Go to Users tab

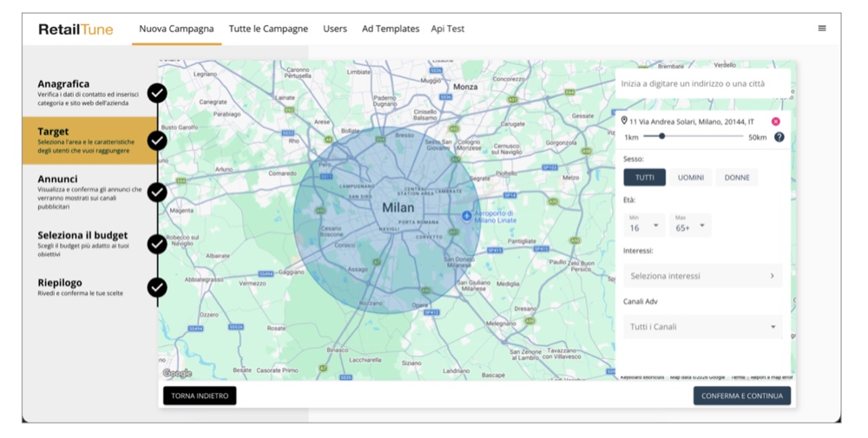[335, 29]
